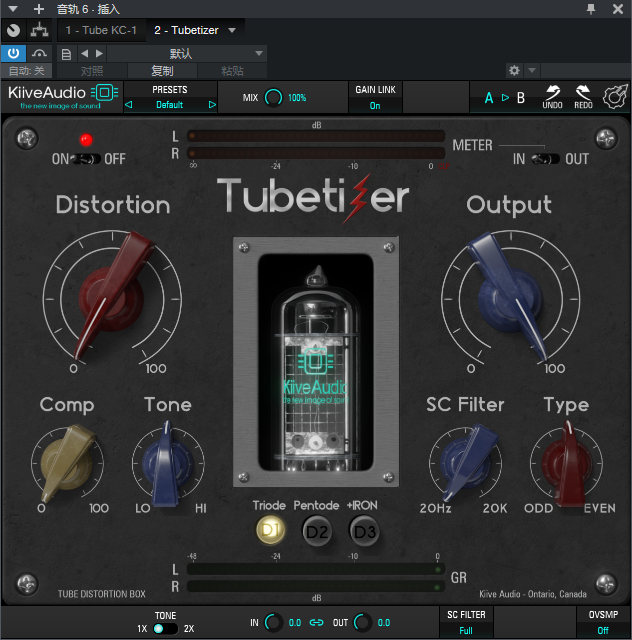Toggle the in/out link chain icon
Image resolution: width=632 pixels, height=640 pixels.
[316, 622]
